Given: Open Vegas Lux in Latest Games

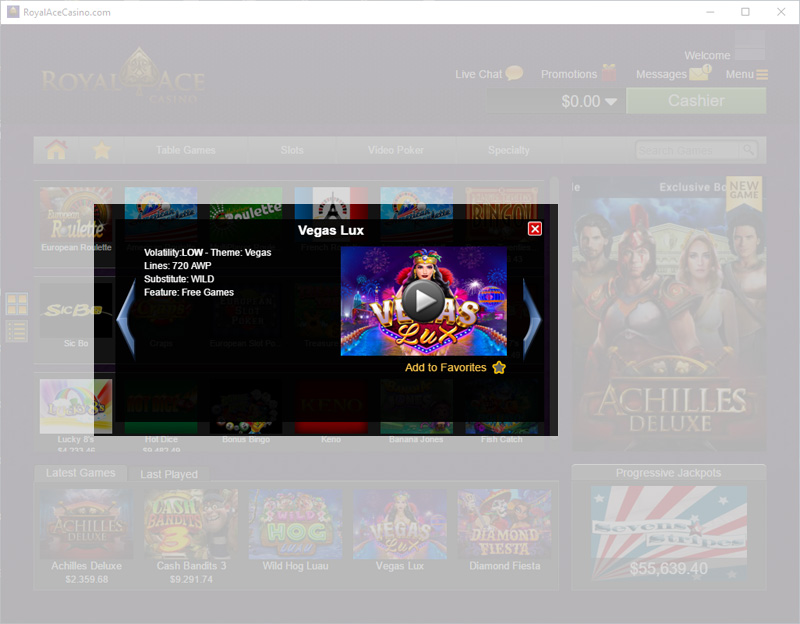Looking at the screenshot, I should pyautogui.click(x=400, y=523).
